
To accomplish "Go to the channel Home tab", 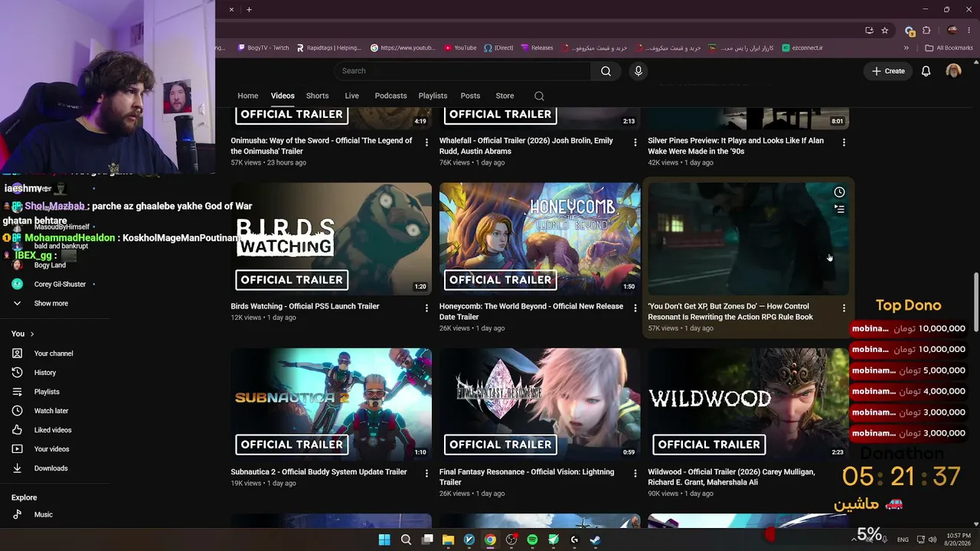I will click(248, 96).
